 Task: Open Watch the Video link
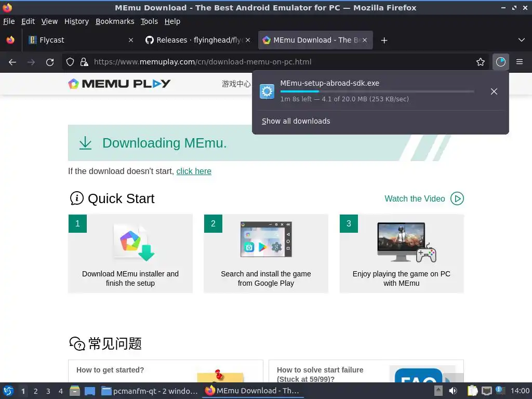click(415, 198)
